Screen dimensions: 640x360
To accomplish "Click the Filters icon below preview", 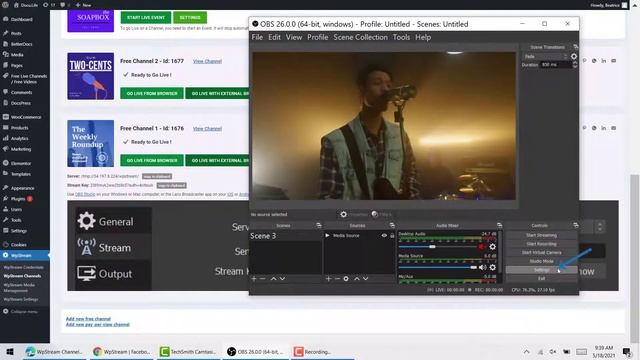I will 382,214.
